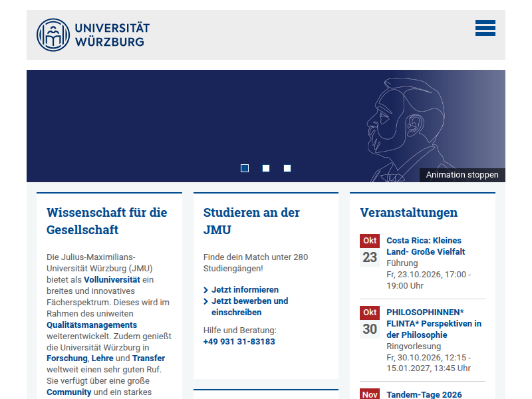Open the Qualitätsmanagements link

(92, 325)
